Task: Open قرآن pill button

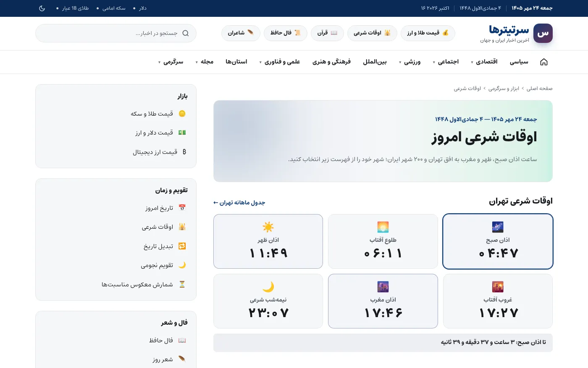Action: (327, 33)
